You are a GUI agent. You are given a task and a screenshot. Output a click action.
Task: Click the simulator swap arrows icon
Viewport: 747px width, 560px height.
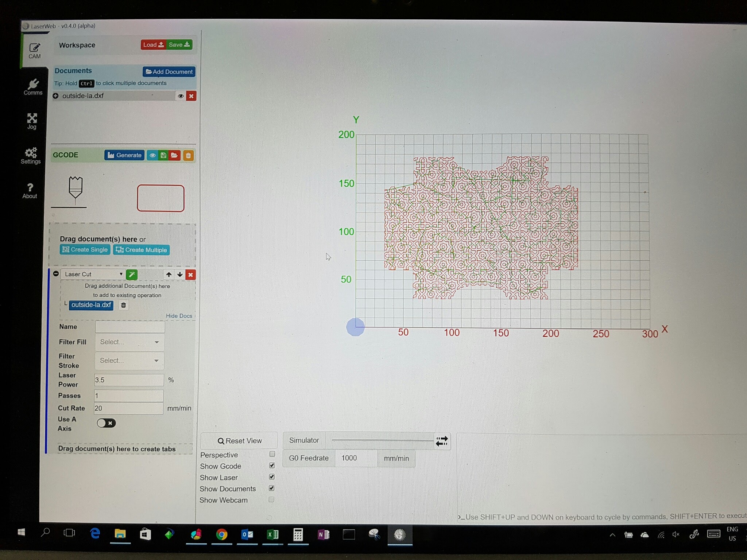click(442, 442)
